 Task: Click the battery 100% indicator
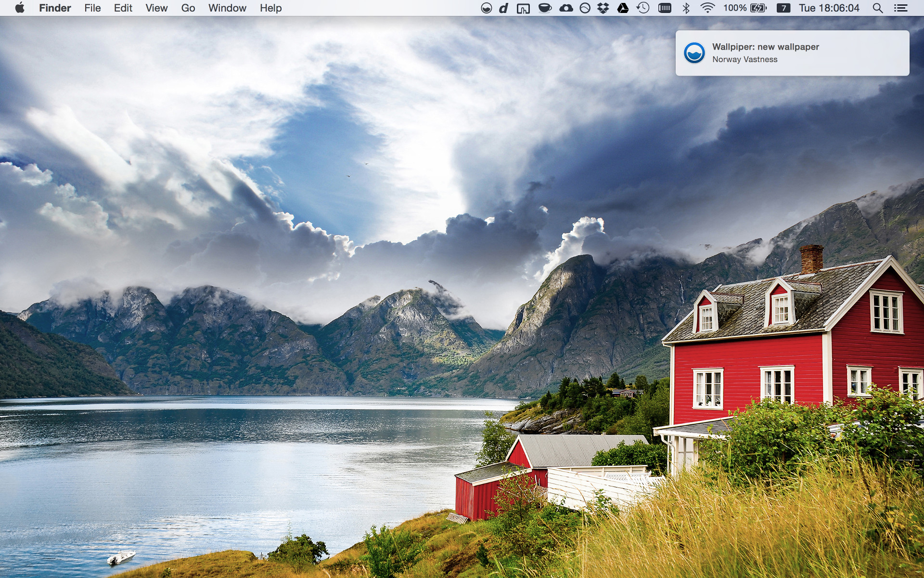click(745, 8)
